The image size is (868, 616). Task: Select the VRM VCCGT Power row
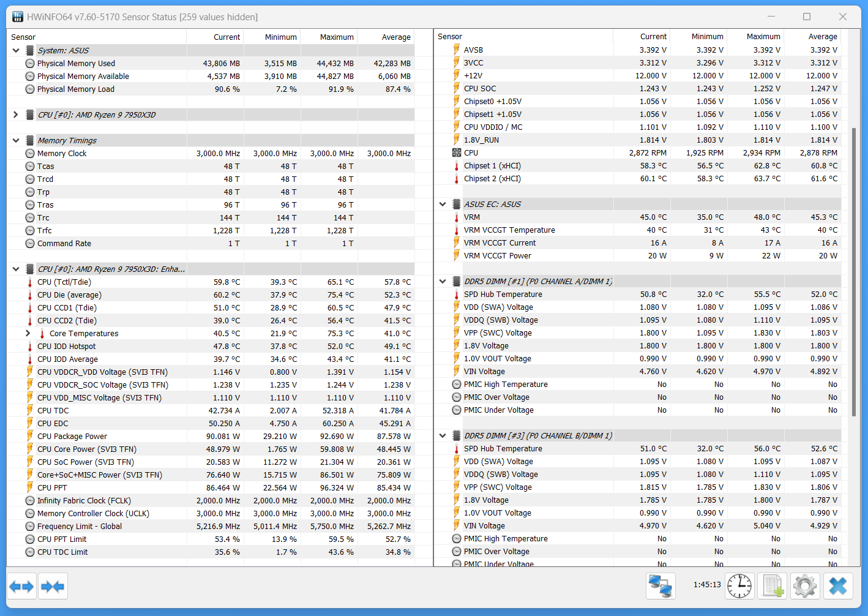point(638,256)
